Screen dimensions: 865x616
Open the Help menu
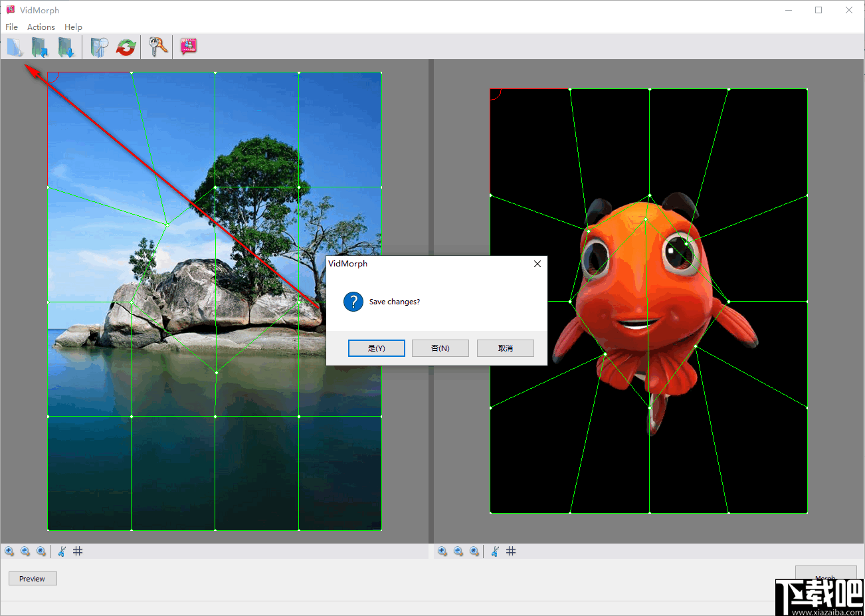click(x=73, y=27)
